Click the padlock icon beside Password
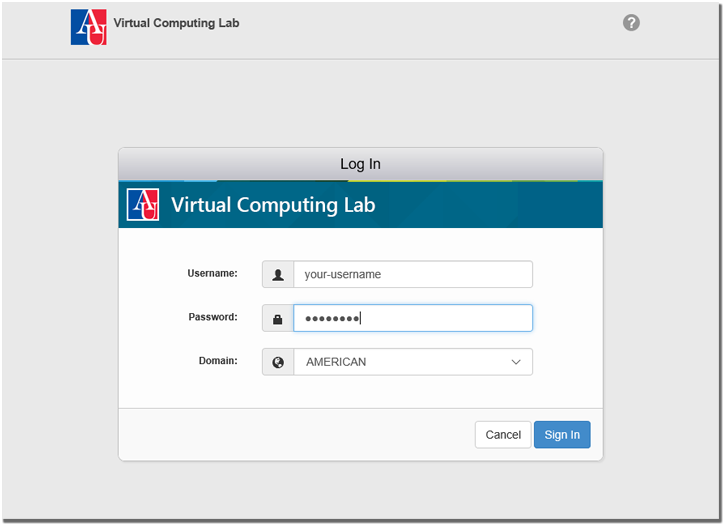 (278, 318)
